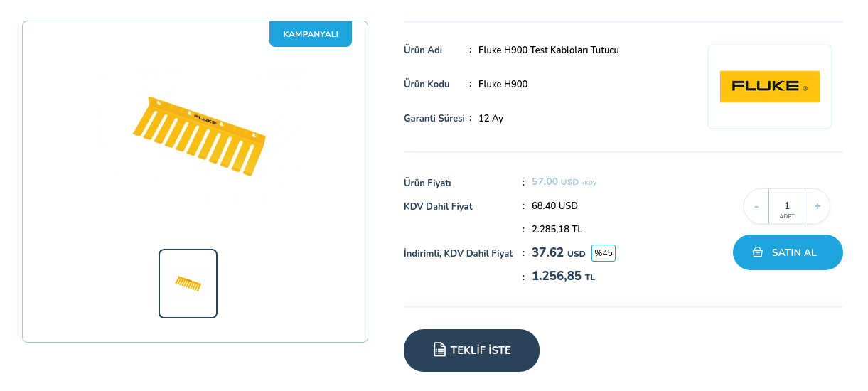Select the Fluke H900 product code value
868x391 pixels.
point(503,84)
